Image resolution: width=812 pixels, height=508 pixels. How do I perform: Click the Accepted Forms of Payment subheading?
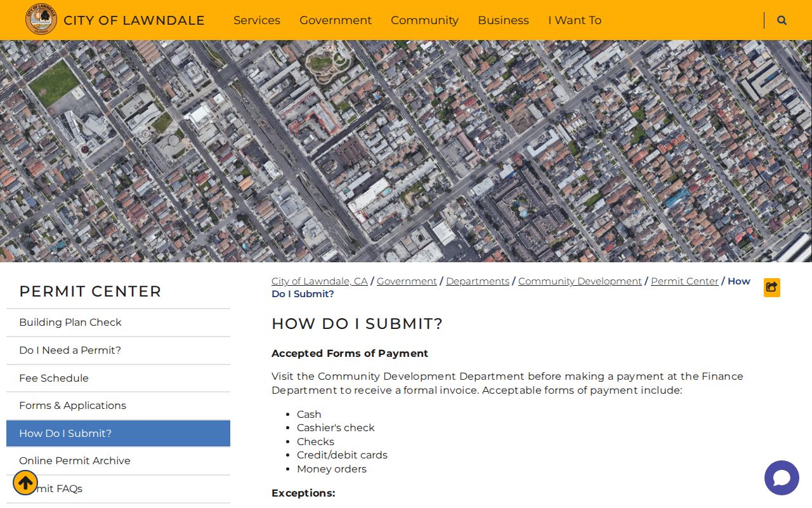350,354
